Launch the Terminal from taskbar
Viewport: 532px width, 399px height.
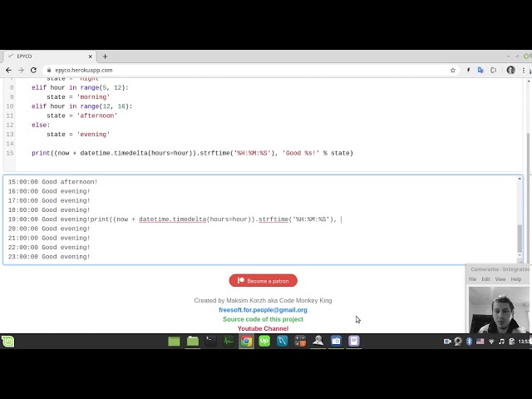[x=210, y=341]
